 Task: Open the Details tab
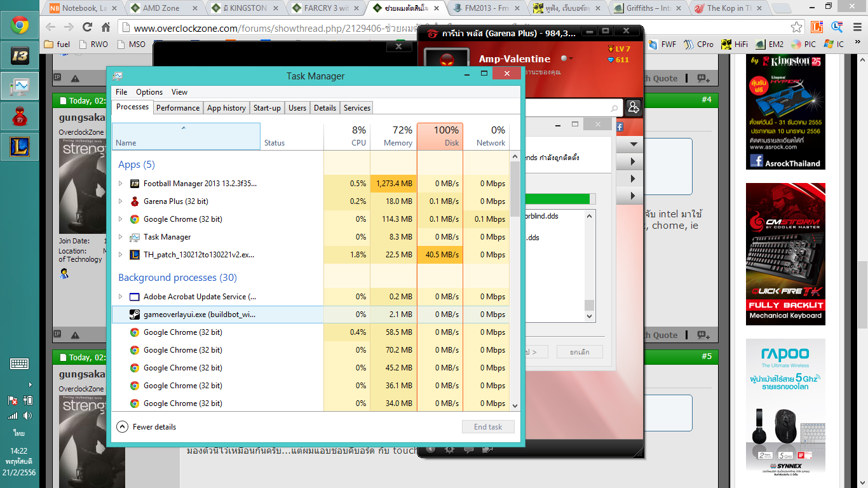point(325,108)
